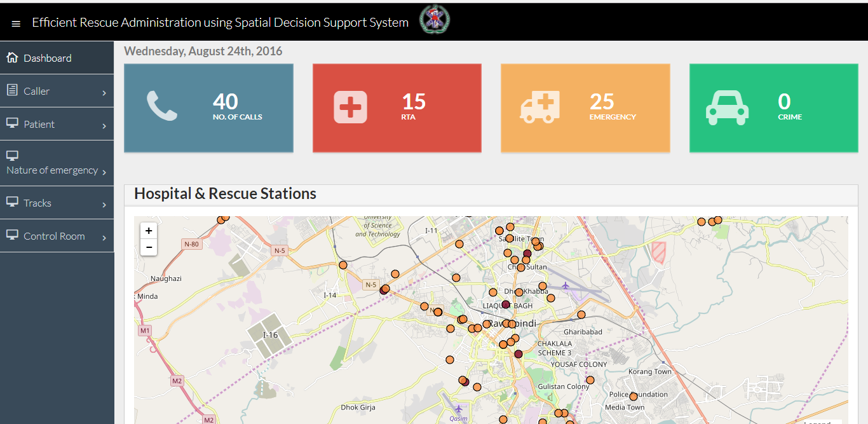Click the 0 Crime card

pyautogui.click(x=774, y=108)
